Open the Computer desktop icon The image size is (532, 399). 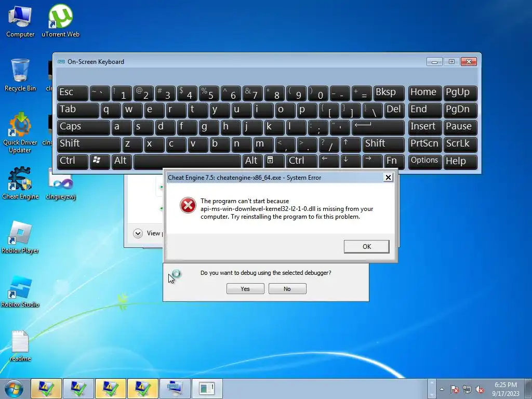pyautogui.click(x=20, y=22)
